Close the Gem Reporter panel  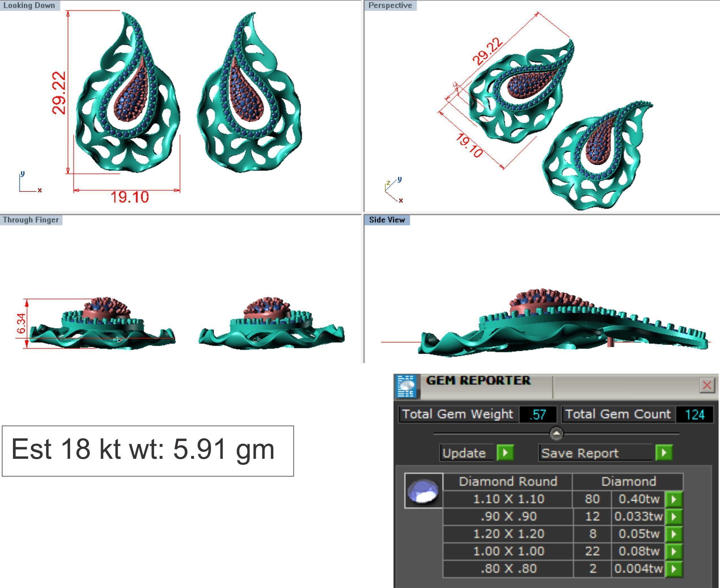coord(707,385)
